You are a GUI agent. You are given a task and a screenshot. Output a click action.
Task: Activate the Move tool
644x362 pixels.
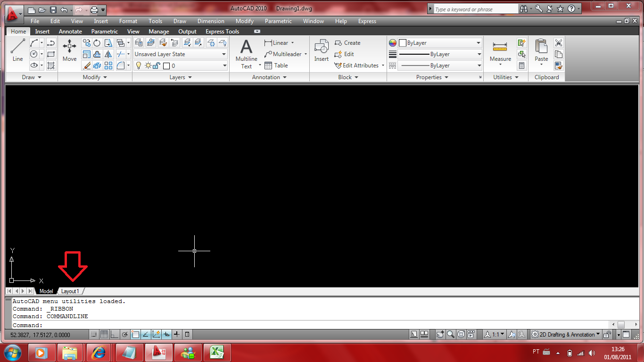(69, 49)
